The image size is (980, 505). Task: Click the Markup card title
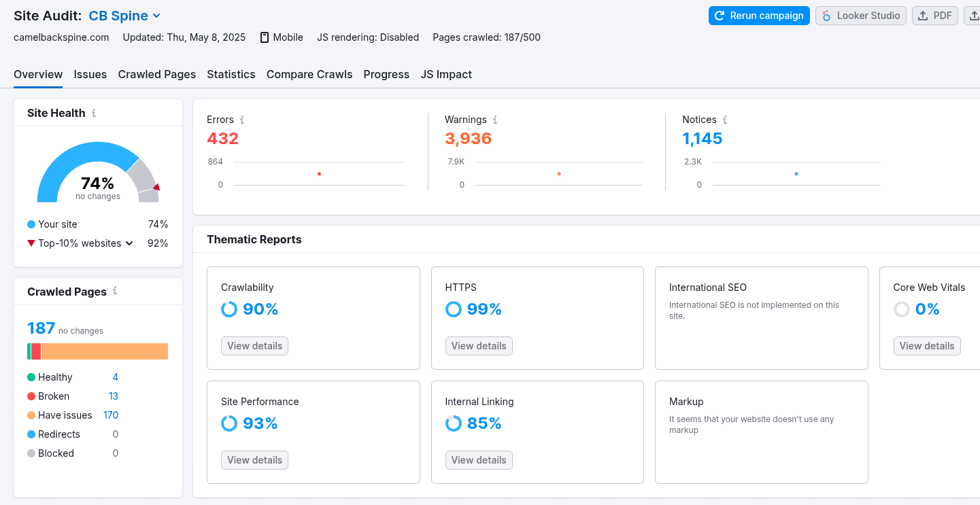coord(686,402)
